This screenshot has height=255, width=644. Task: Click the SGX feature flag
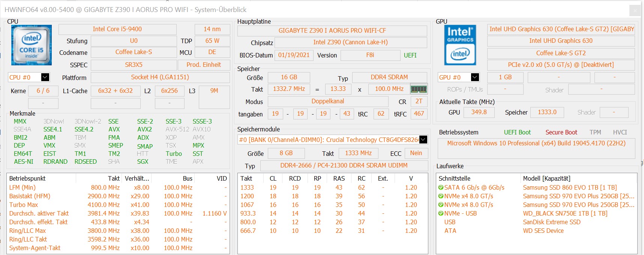tap(143, 161)
